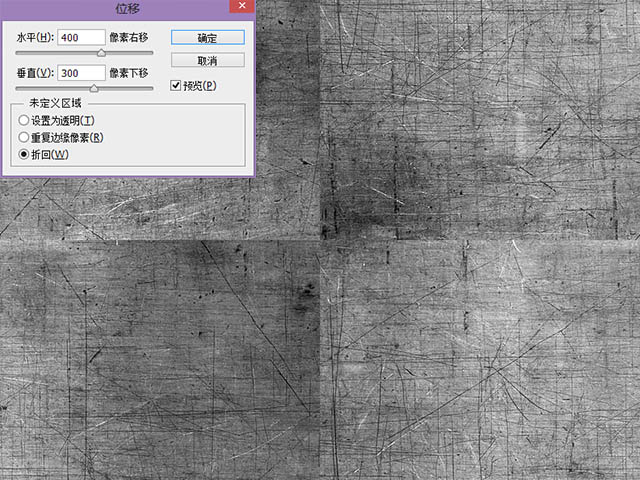Image resolution: width=640 pixels, height=480 pixels.
Task: Close the 位移 dialog with the red X
Action: tap(241, 8)
